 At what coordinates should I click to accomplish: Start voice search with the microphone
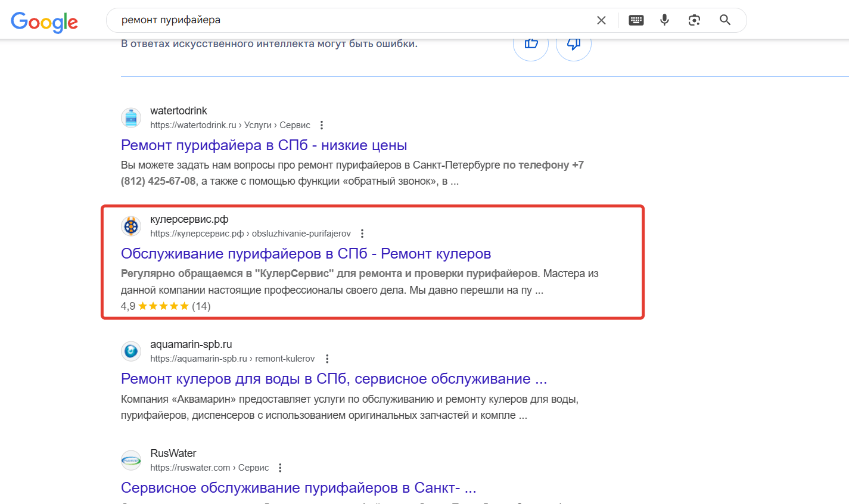coord(664,20)
